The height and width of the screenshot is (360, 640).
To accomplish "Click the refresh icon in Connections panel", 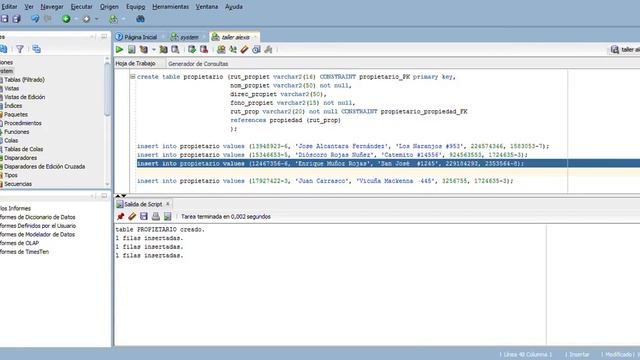I will click(4, 49).
